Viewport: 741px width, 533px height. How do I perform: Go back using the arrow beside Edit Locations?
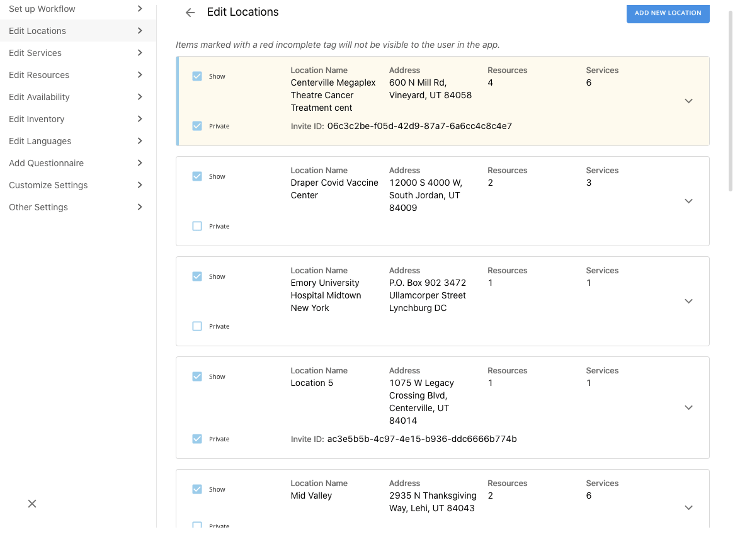(x=190, y=13)
